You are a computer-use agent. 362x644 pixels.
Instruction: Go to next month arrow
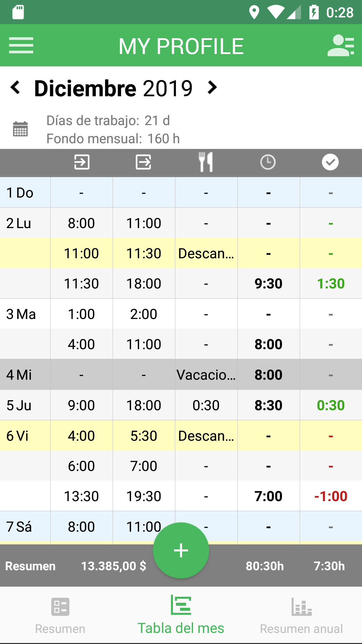click(x=212, y=88)
